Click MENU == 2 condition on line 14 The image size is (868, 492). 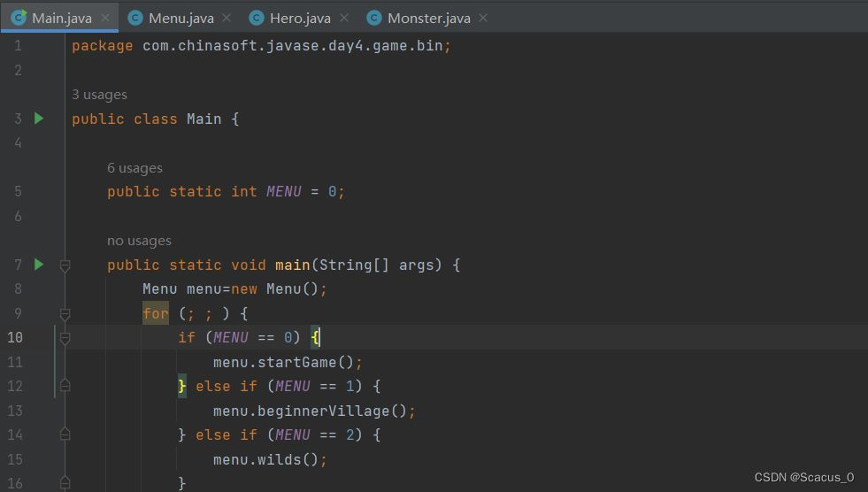click(x=314, y=435)
